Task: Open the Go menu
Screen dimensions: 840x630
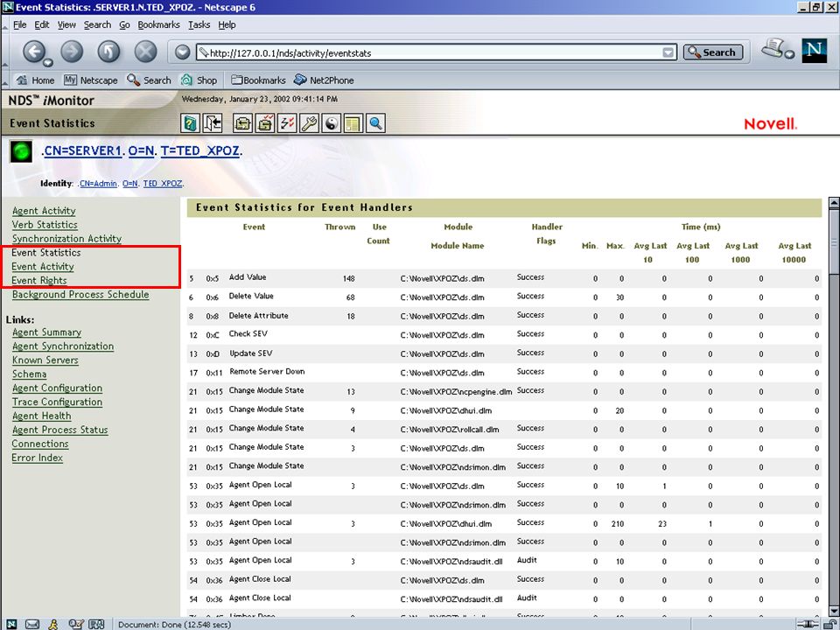Action: [124, 24]
